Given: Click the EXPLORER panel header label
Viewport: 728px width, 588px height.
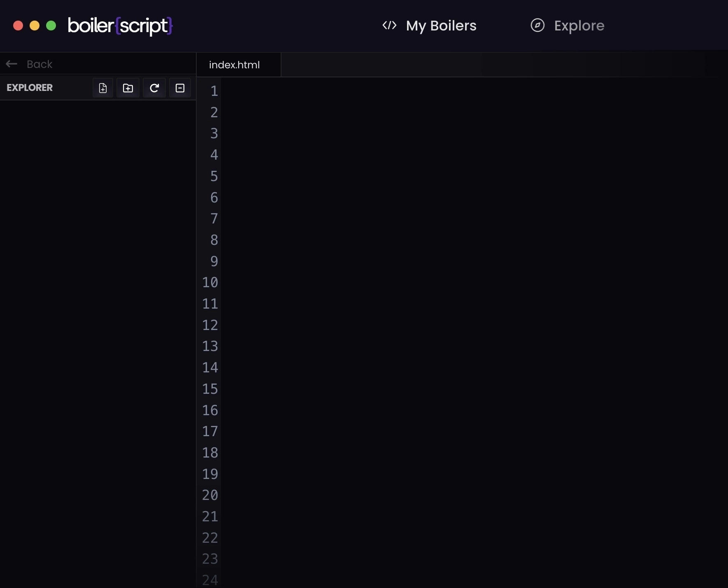Looking at the screenshot, I should click(30, 88).
